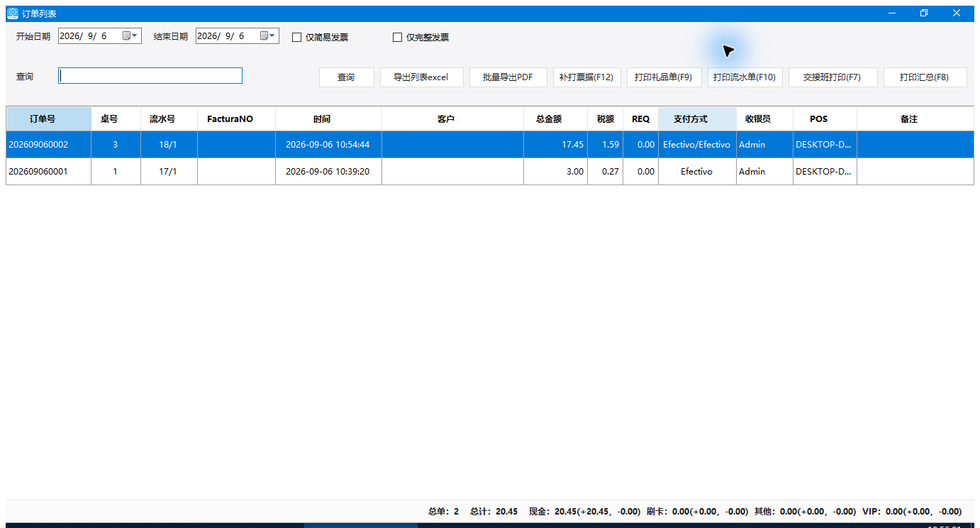Sort by 流水号 column header
Image resolution: width=980 pixels, height=528 pixels.
click(169, 119)
